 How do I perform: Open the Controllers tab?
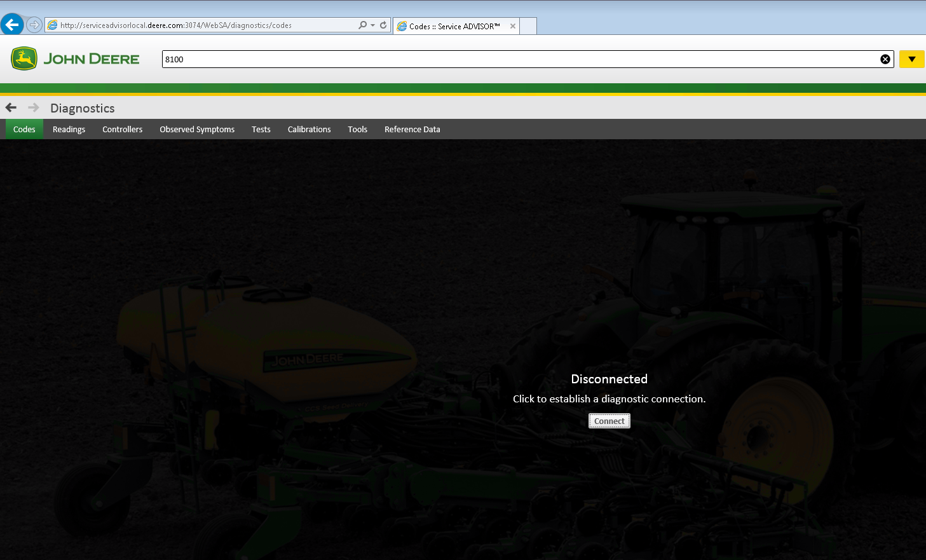pos(123,129)
